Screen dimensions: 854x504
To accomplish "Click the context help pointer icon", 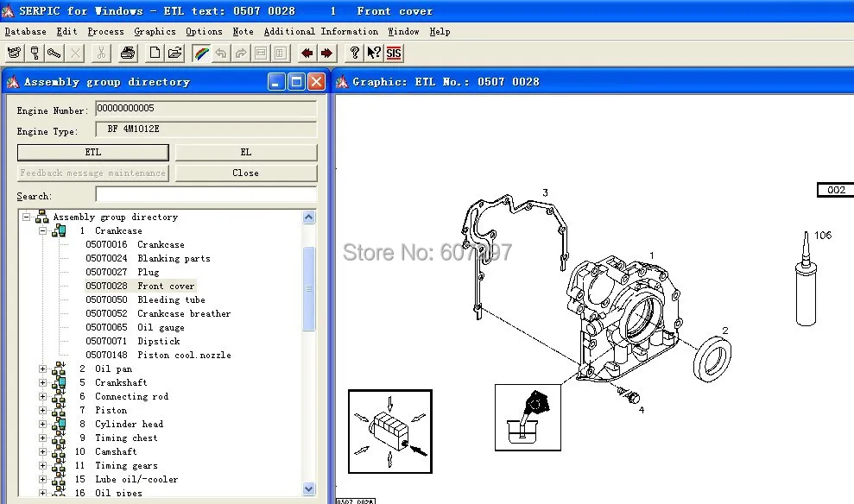I will pyautogui.click(x=374, y=53).
